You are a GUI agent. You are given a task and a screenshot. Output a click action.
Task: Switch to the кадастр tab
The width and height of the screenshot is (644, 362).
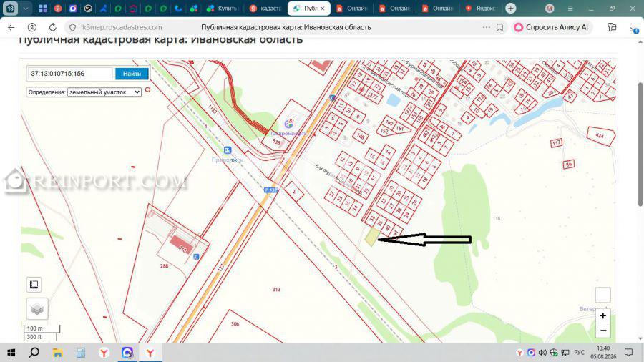click(265, 8)
